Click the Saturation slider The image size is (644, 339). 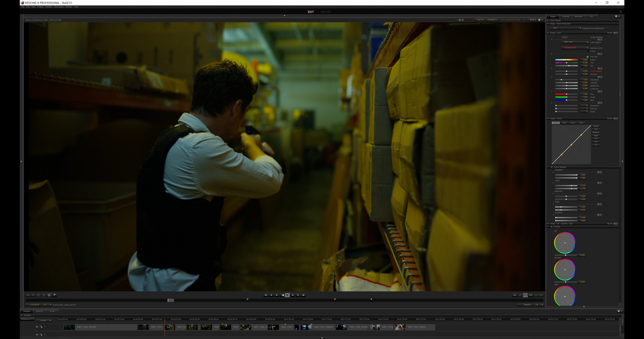click(566, 80)
